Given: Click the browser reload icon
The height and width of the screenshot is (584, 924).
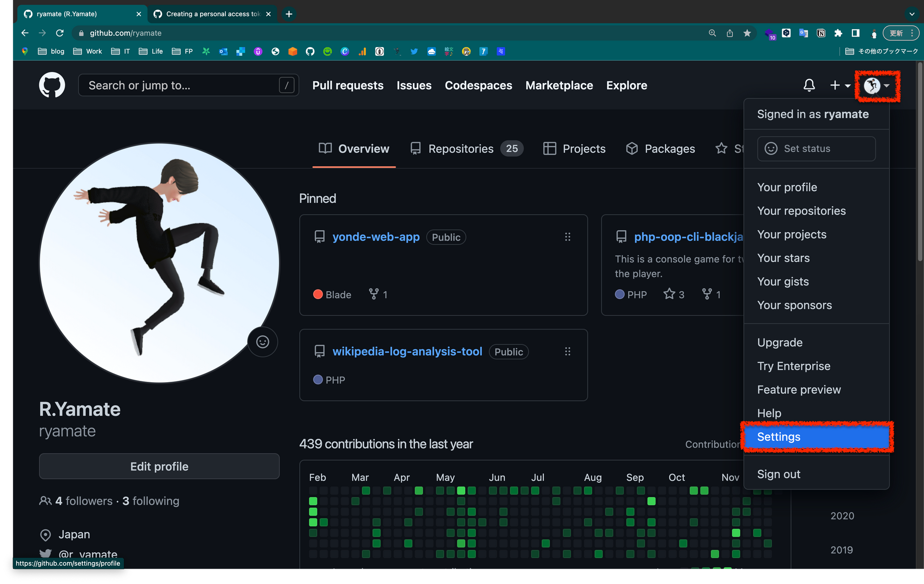Looking at the screenshot, I should coord(60,33).
